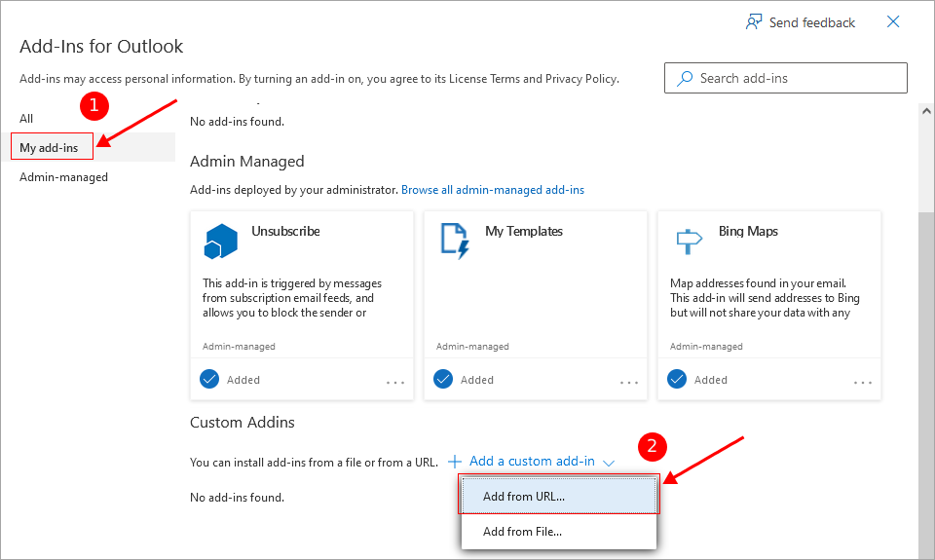Viewport: 935px width, 560px height.
Task: Open more options for Unsubscribe add-in
Action: pos(394,382)
